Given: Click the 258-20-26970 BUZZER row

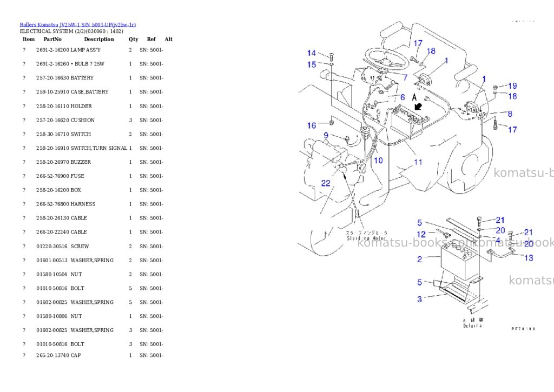Looking at the screenshot, I should tap(93, 162).
